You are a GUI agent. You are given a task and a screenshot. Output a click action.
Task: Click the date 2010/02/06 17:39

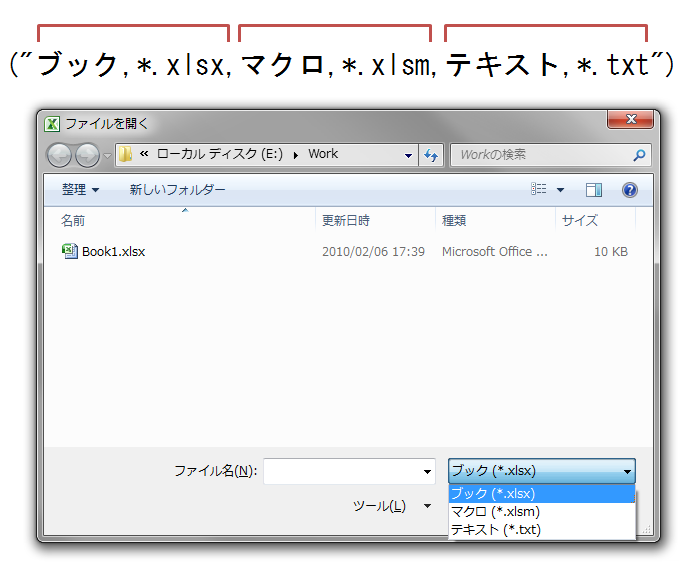click(x=373, y=252)
